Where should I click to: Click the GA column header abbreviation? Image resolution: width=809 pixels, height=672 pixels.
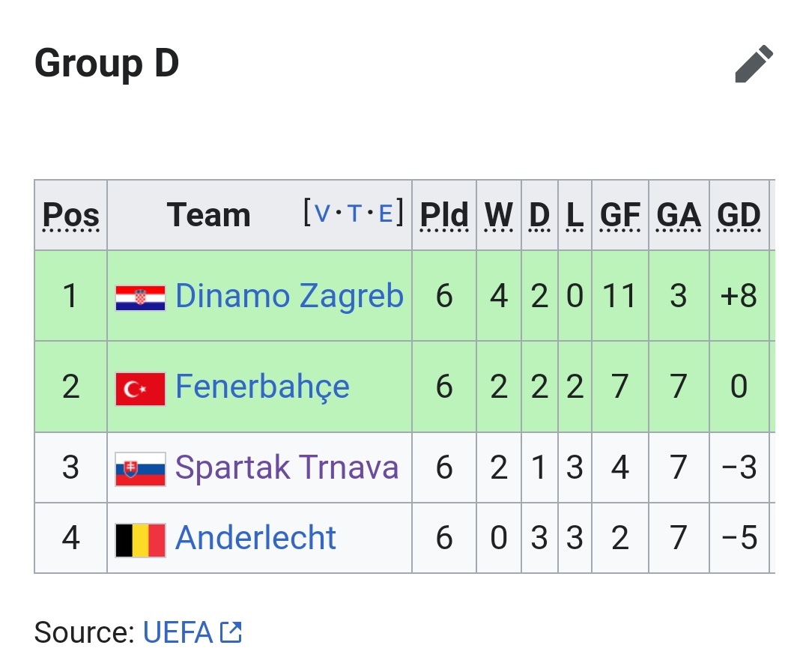pos(679,215)
